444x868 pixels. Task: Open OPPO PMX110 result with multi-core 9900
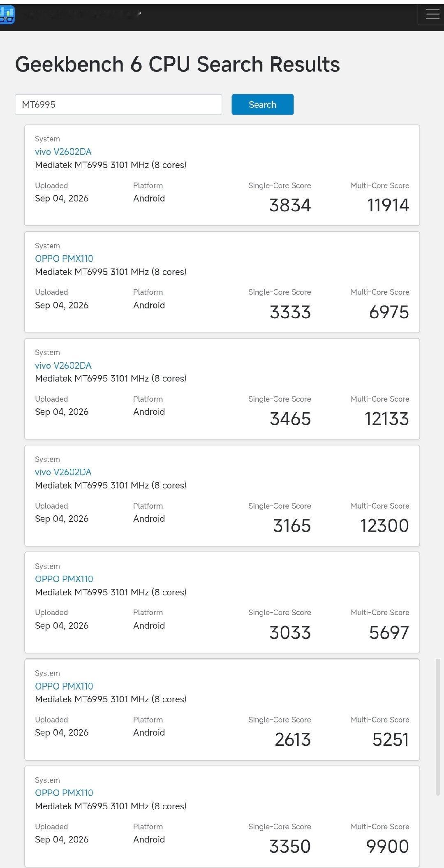point(64,793)
